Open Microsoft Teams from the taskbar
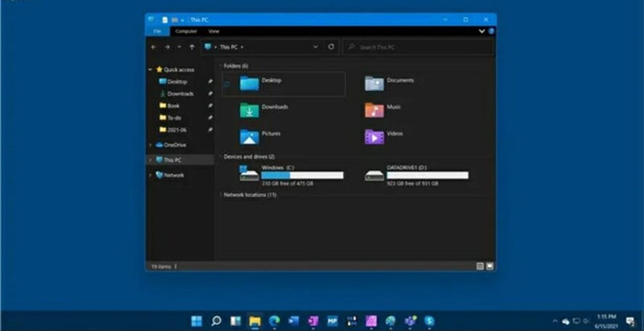The width and height of the screenshot is (644, 331). coord(410,321)
